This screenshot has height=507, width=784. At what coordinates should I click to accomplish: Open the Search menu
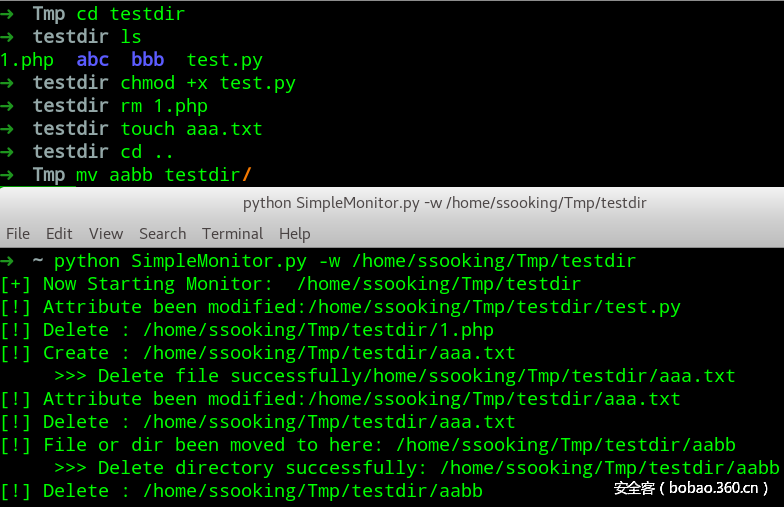(x=163, y=233)
